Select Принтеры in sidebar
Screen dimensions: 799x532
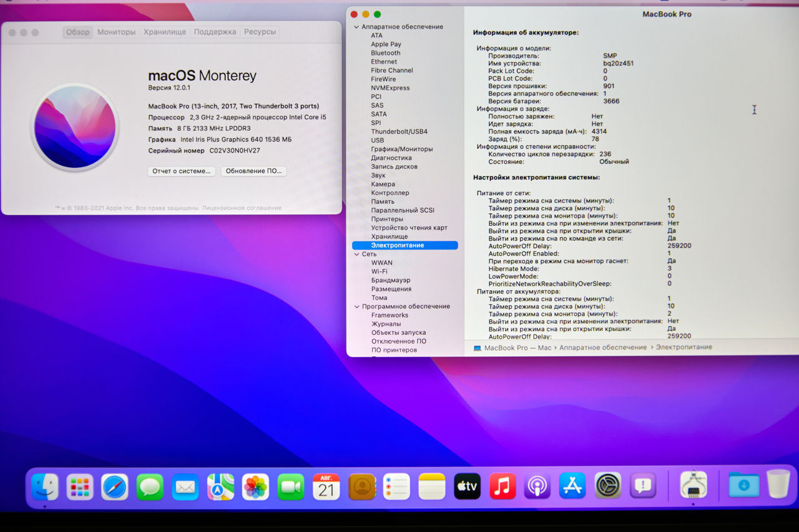tap(387, 219)
